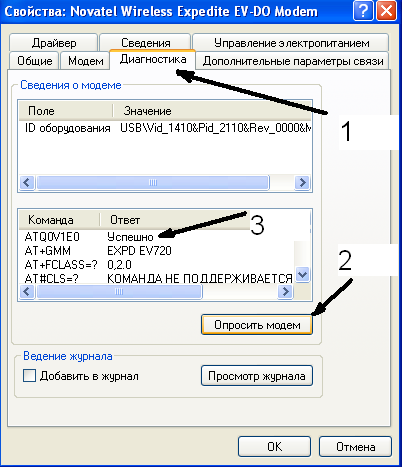Click the help question mark icon
The image size is (402, 467).
(x=363, y=11)
